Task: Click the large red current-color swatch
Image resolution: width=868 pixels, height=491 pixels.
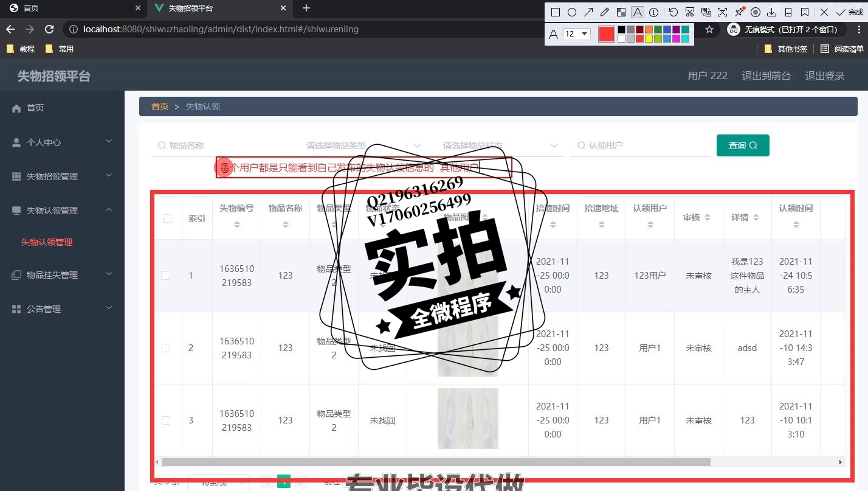Action: pos(606,34)
